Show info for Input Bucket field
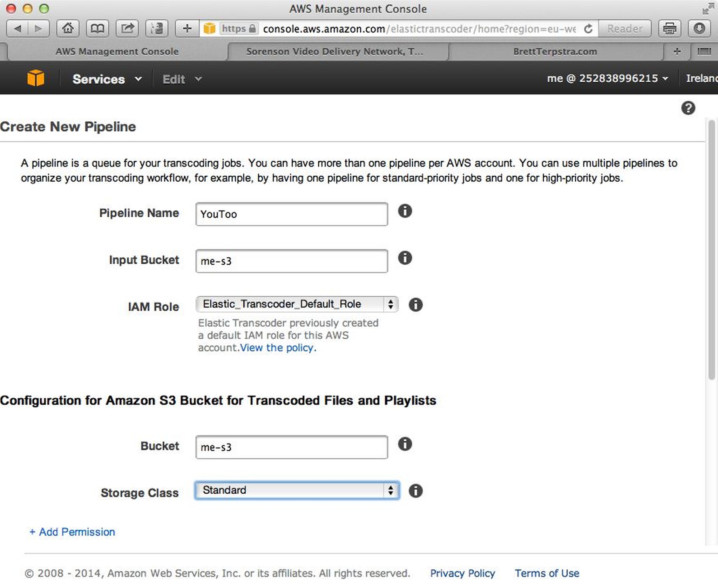This screenshot has height=588, width=718. coord(405,258)
